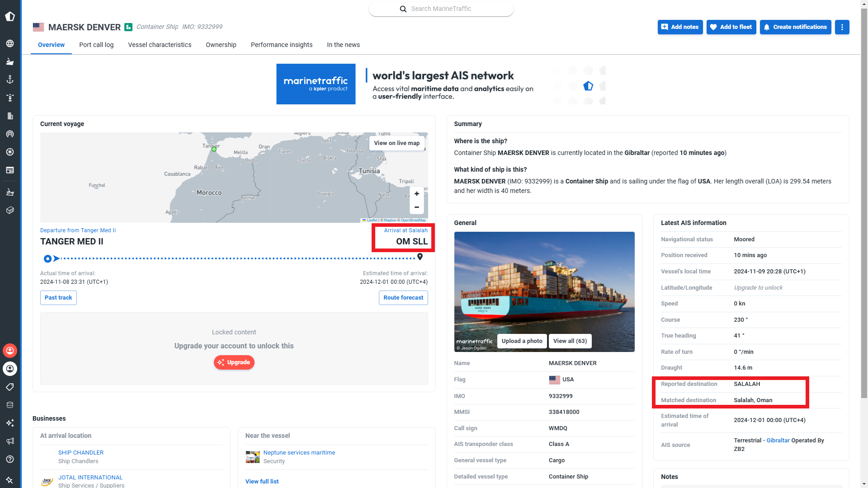The height and width of the screenshot is (488, 868).
Task: Open the price tag sidebar icon
Action: 10,387
